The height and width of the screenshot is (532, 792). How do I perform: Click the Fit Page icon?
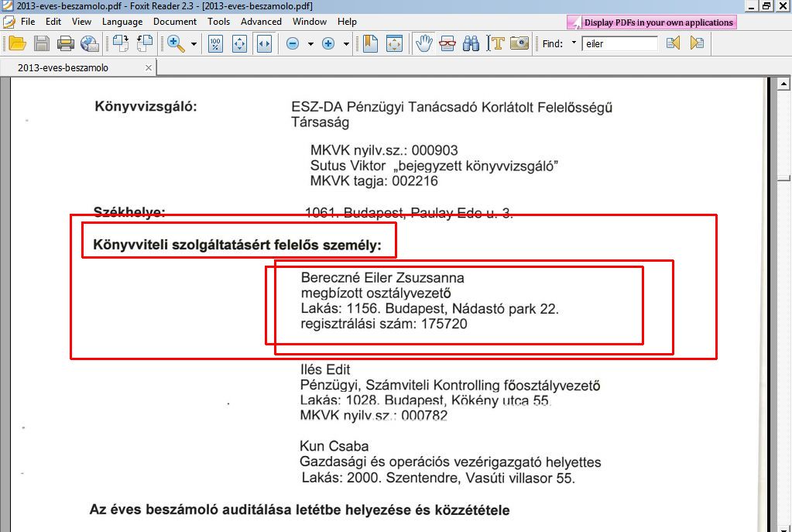(239, 43)
